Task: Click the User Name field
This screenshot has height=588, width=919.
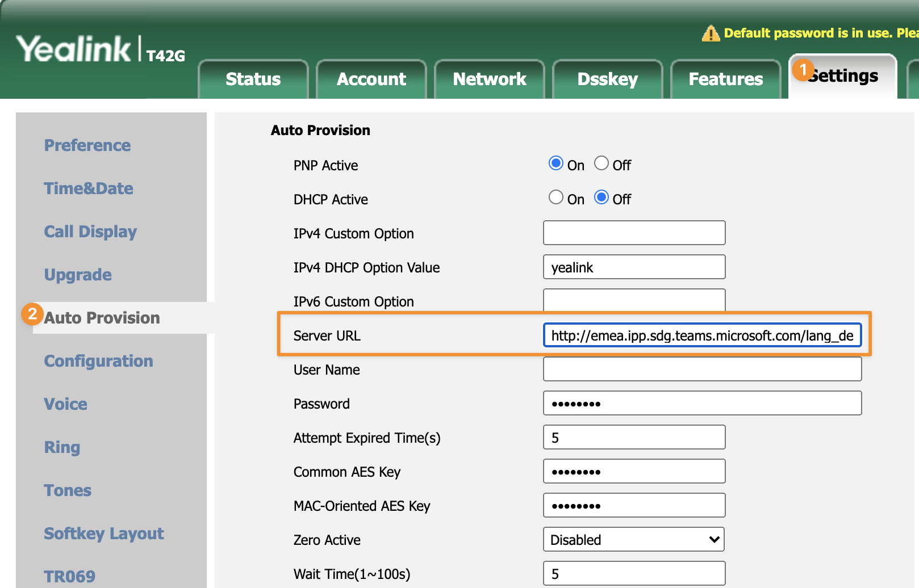Action: (703, 369)
